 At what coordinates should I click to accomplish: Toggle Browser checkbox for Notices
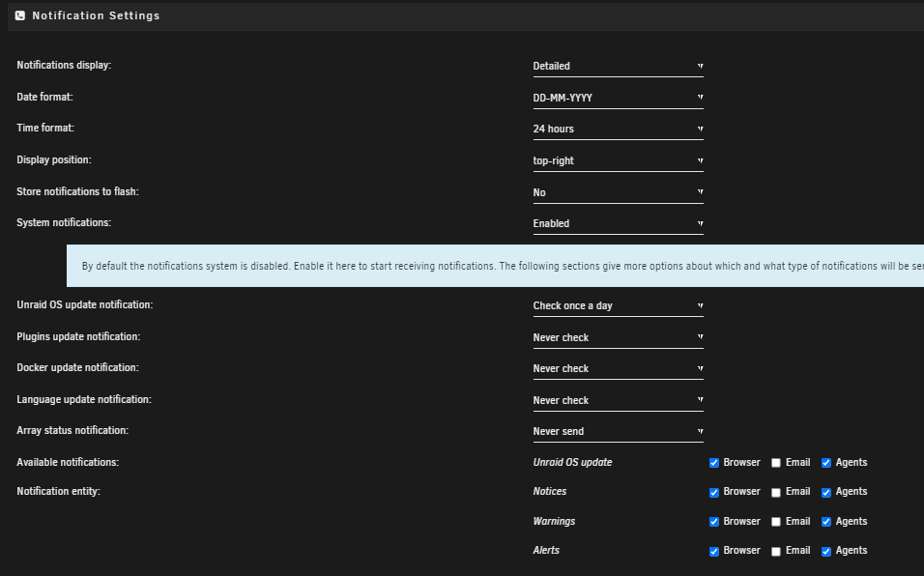pyautogui.click(x=714, y=492)
